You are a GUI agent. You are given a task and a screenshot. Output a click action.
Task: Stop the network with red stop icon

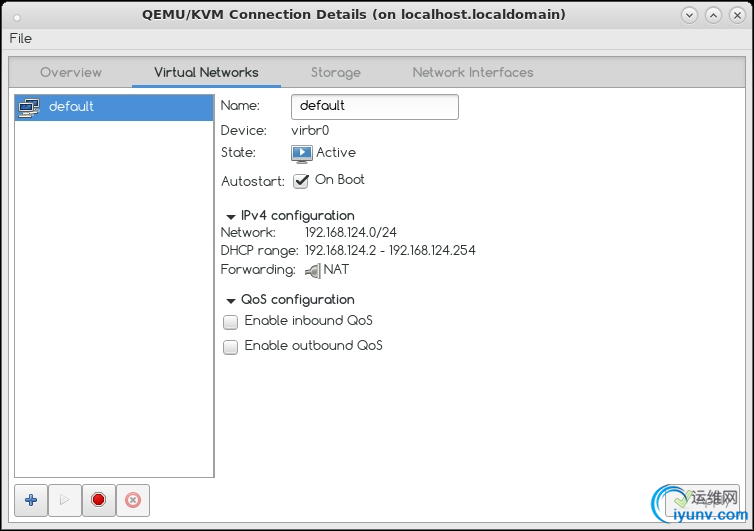pos(99,500)
